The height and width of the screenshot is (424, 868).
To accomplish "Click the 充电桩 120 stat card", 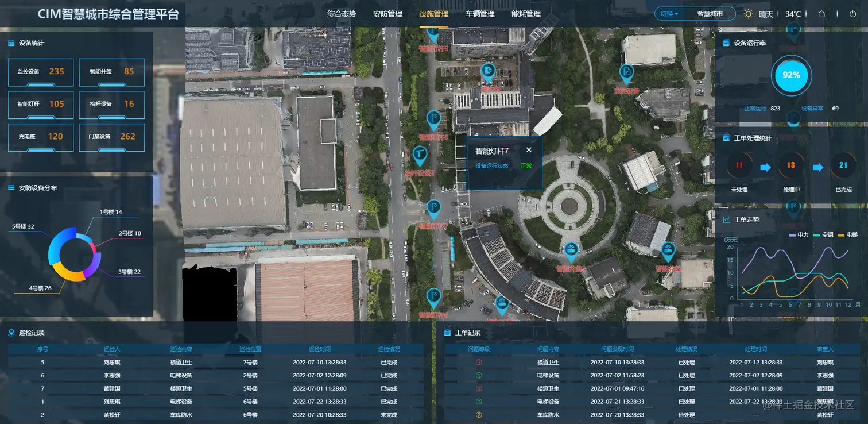I will click(41, 137).
